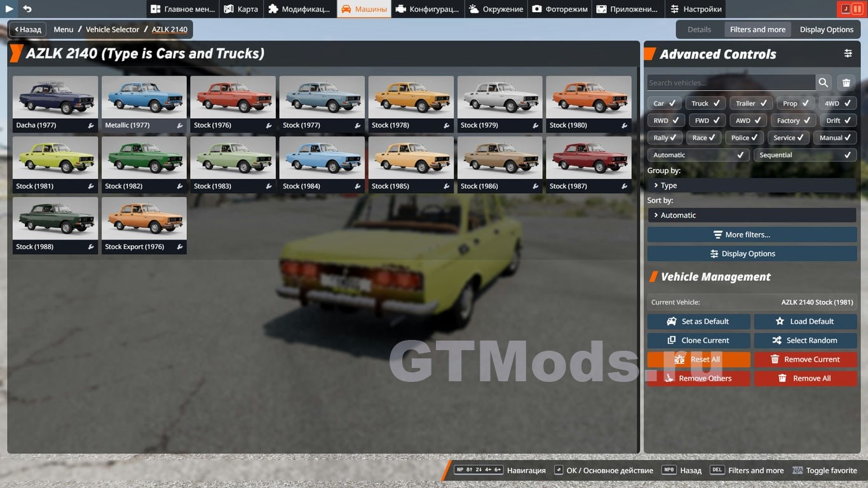Click wrench icon on Stock (1987)
Viewport: 868px width, 488px height.
(x=625, y=187)
